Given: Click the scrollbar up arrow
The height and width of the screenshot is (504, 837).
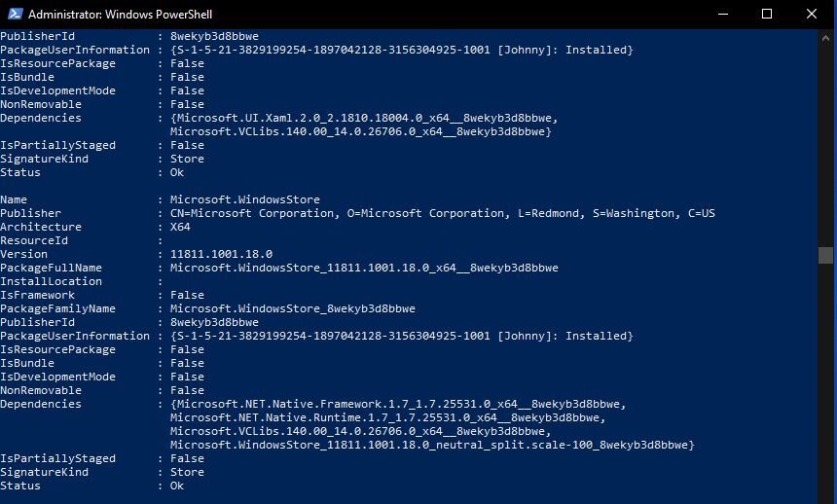Looking at the screenshot, I should coord(825,38).
